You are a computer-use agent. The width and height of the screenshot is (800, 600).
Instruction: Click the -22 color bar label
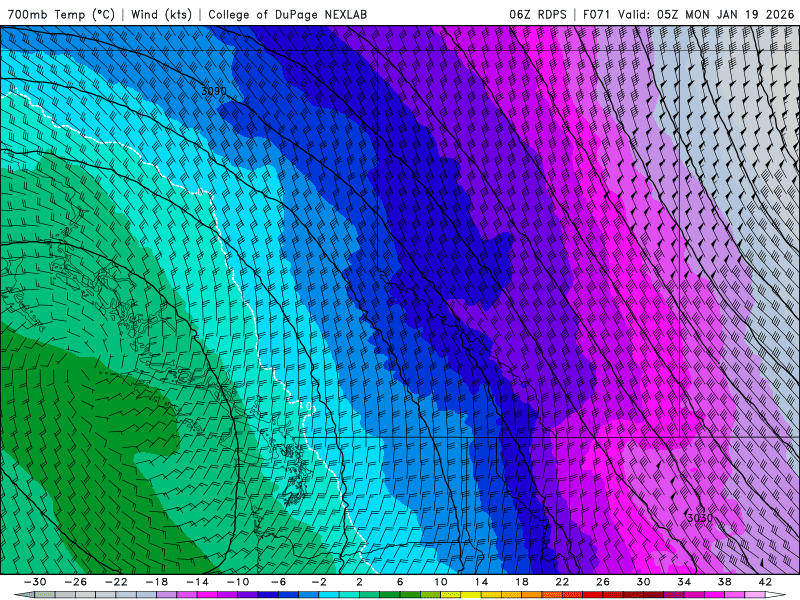pos(116,582)
